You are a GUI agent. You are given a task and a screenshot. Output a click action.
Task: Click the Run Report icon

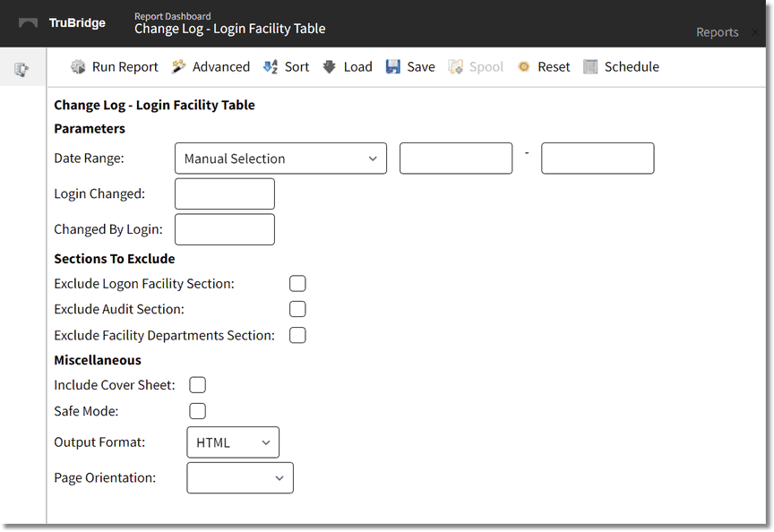(79, 66)
